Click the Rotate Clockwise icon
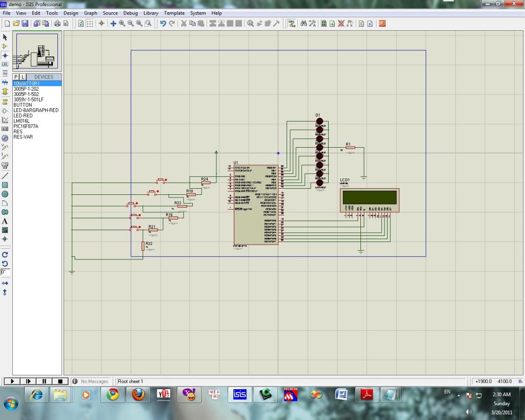 pos(5,254)
